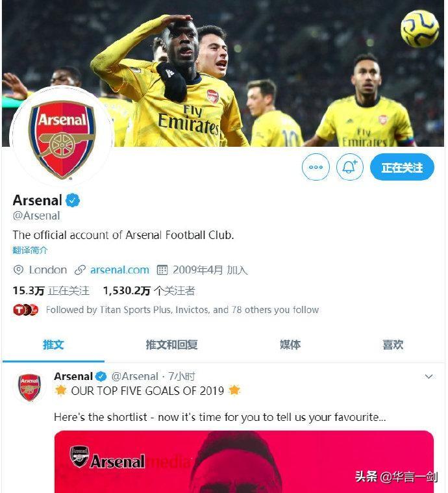Viewport: 448px width, 493px height.
Task: Open the 15.3万 正在关注 following list
Action: click(x=51, y=290)
